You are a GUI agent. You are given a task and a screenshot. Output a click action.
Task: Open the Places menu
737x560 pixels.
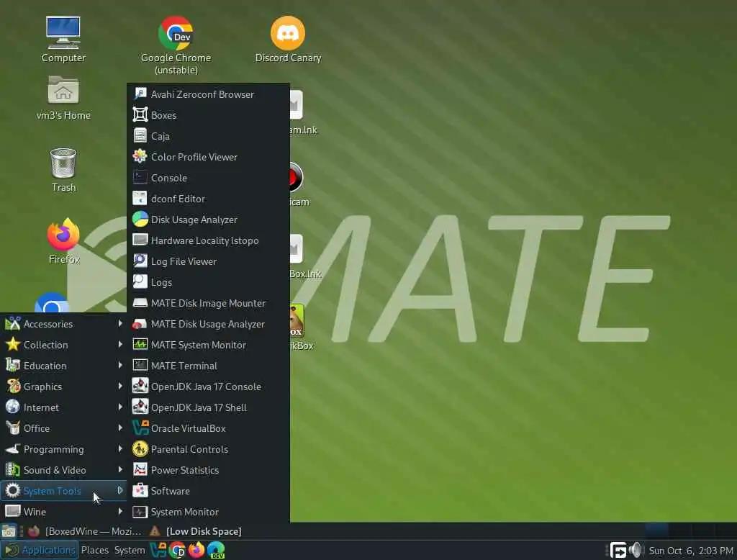click(x=94, y=550)
